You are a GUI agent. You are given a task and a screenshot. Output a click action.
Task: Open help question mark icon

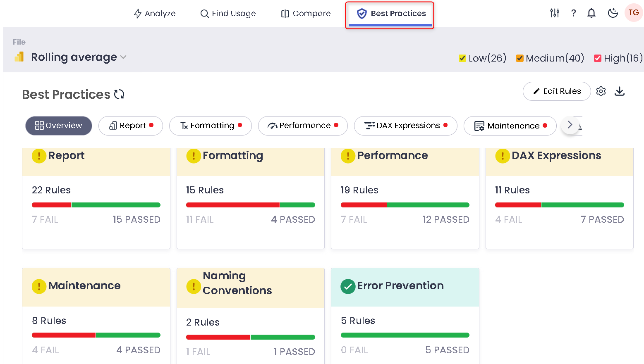tap(573, 13)
